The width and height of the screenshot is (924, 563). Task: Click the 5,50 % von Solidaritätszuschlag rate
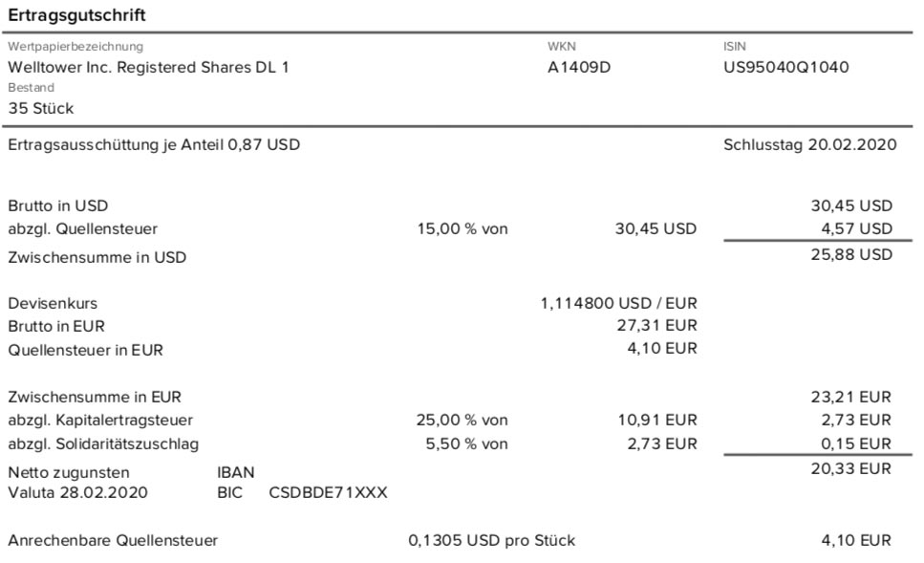point(466,444)
